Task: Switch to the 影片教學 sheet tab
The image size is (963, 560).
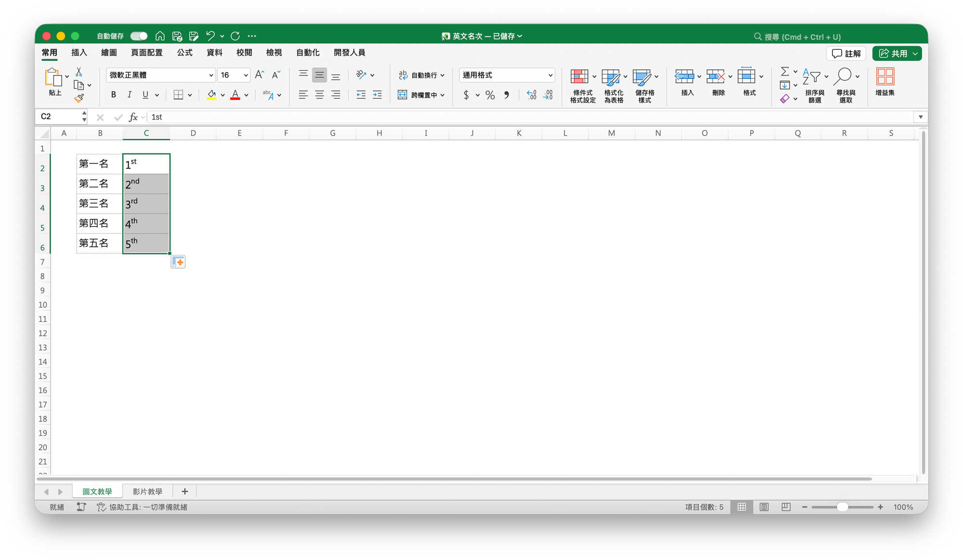Action: tap(147, 491)
